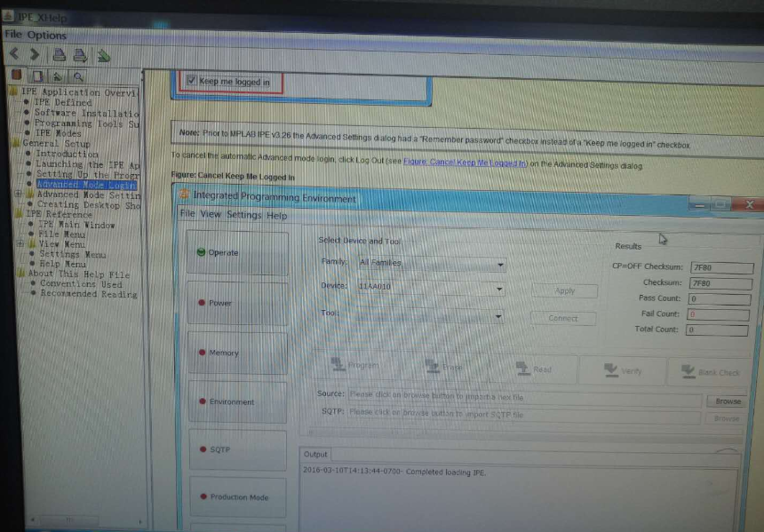Click the Verify icon button in the figure
This screenshot has width=764, height=532.
tap(623, 370)
